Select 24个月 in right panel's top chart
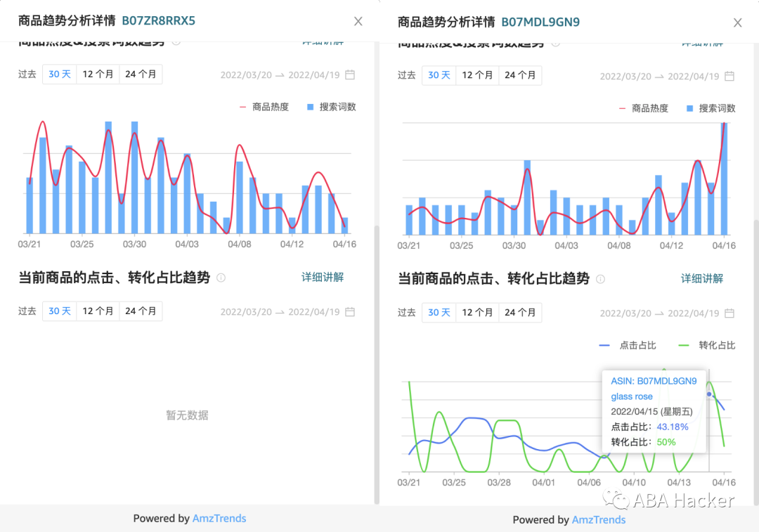 coord(520,75)
